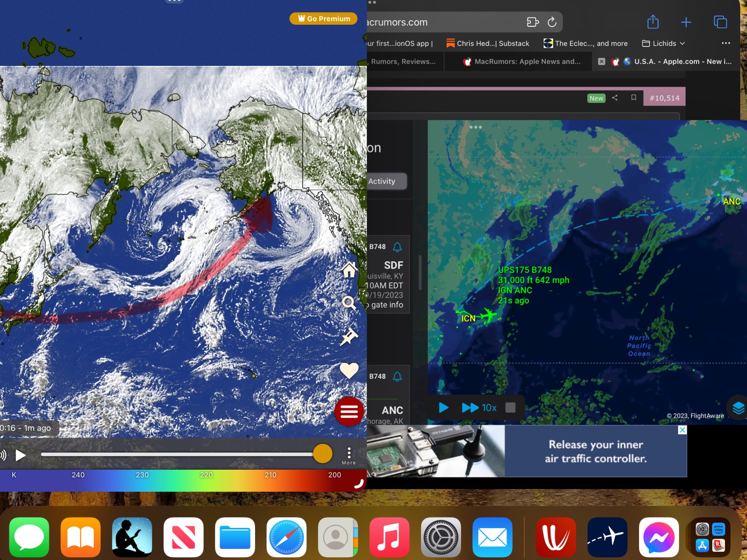
Task: Reload the page in Safari
Action: [552, 22]
